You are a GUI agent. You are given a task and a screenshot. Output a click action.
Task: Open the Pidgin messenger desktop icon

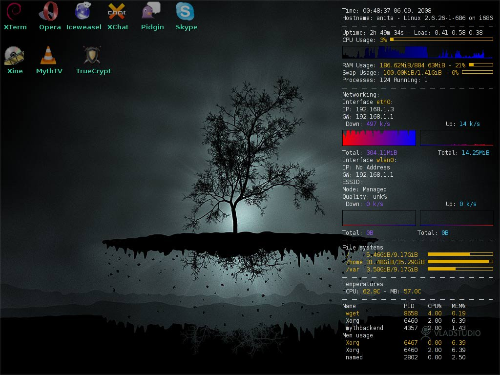coord(152,11)
